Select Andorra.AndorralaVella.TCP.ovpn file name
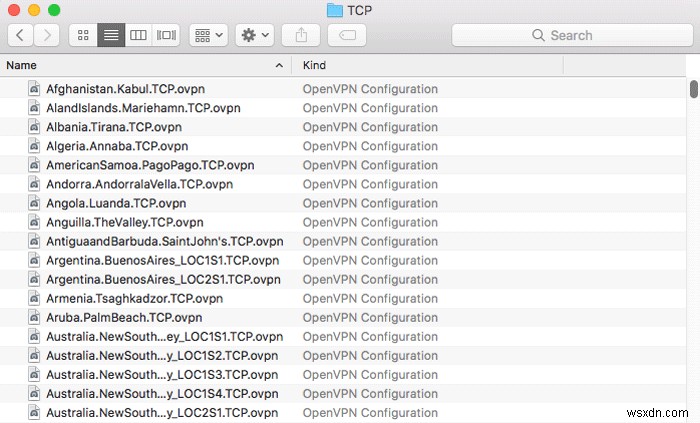Viewport: 700px width, 423px height. pos(139,184)
